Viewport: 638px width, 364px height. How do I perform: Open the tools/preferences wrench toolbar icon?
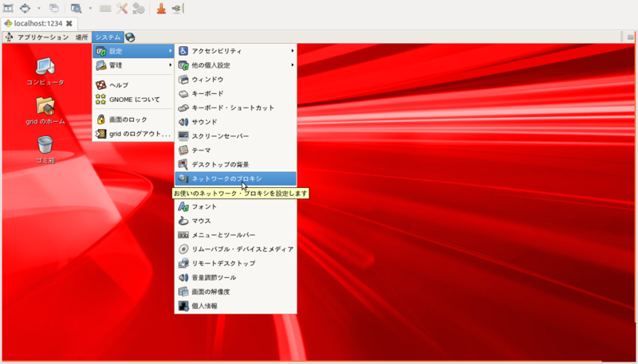tap(122, 8)
